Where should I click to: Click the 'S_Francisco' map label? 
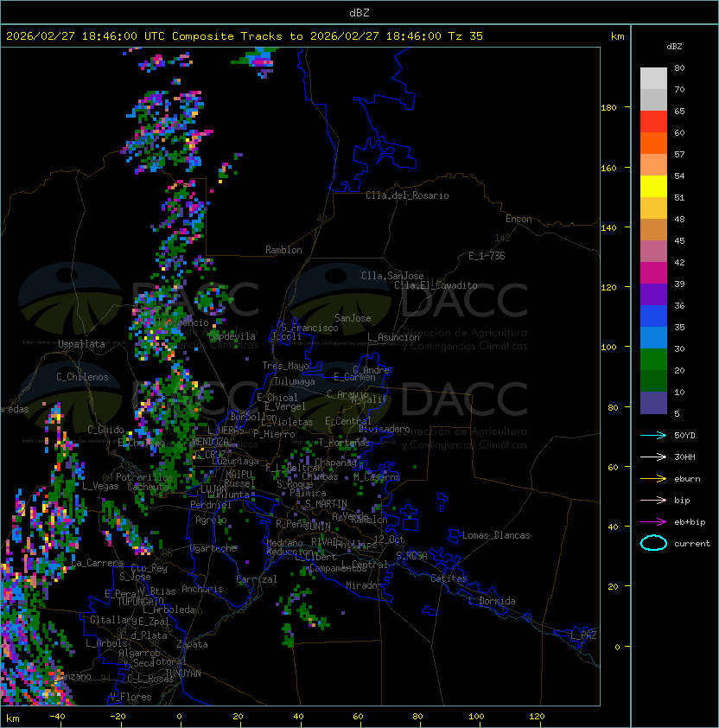(x=309, y=328)
